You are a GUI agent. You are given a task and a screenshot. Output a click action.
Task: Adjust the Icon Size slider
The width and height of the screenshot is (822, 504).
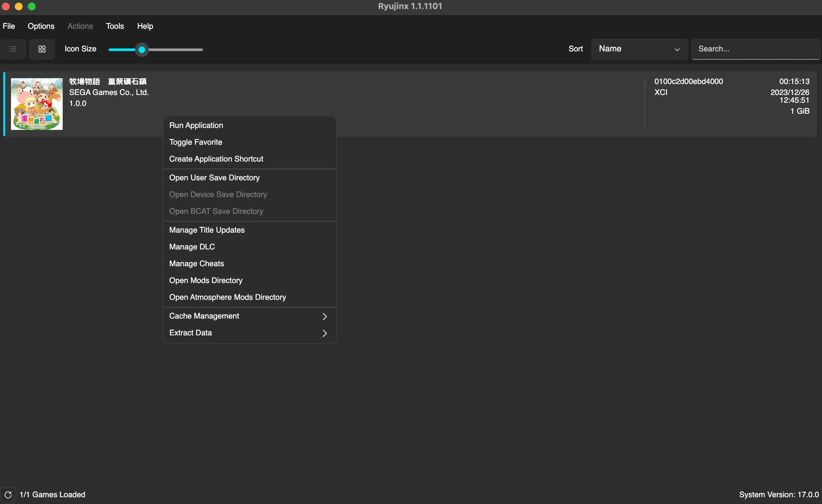coord(142,49)
